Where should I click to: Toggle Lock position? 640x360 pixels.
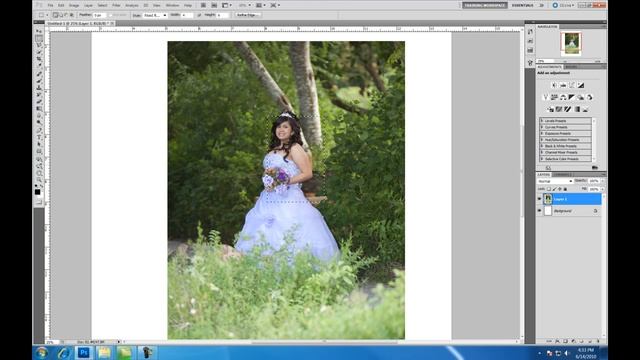(x=560, y=189)
